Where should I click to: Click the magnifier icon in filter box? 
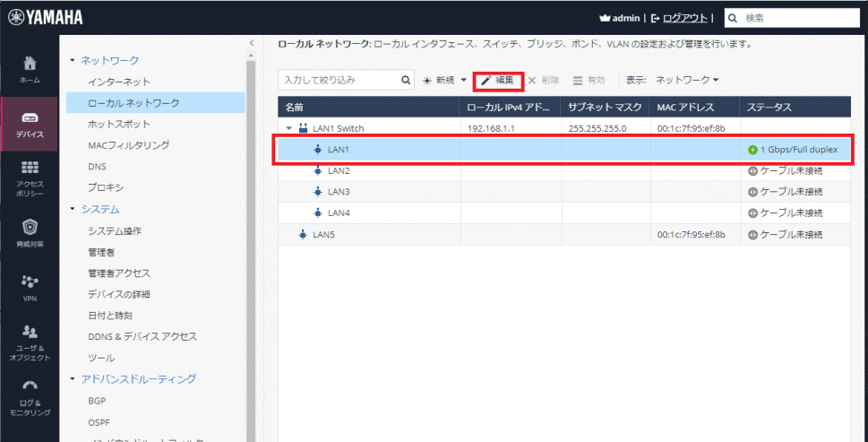[406, 80]
